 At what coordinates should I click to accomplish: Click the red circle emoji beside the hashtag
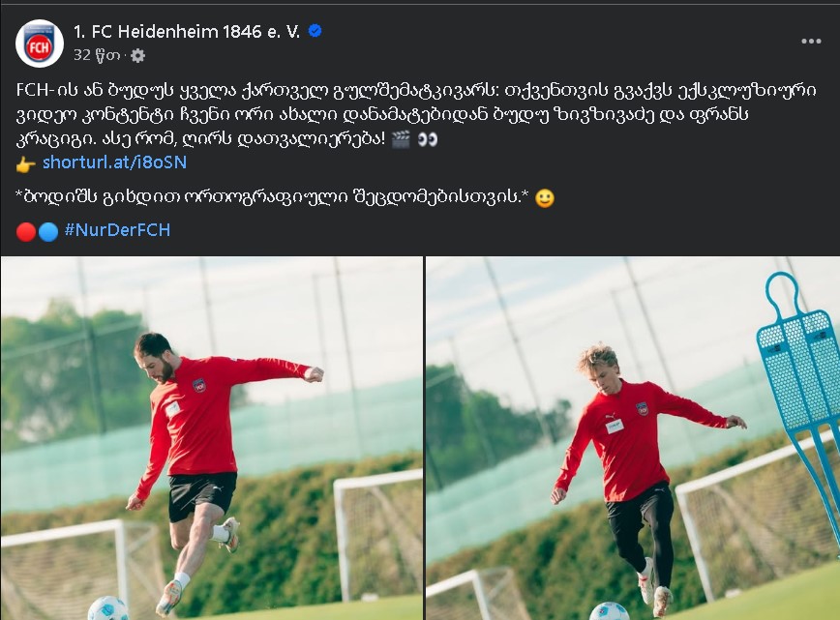pyautogui.click(x=26, y=232)
